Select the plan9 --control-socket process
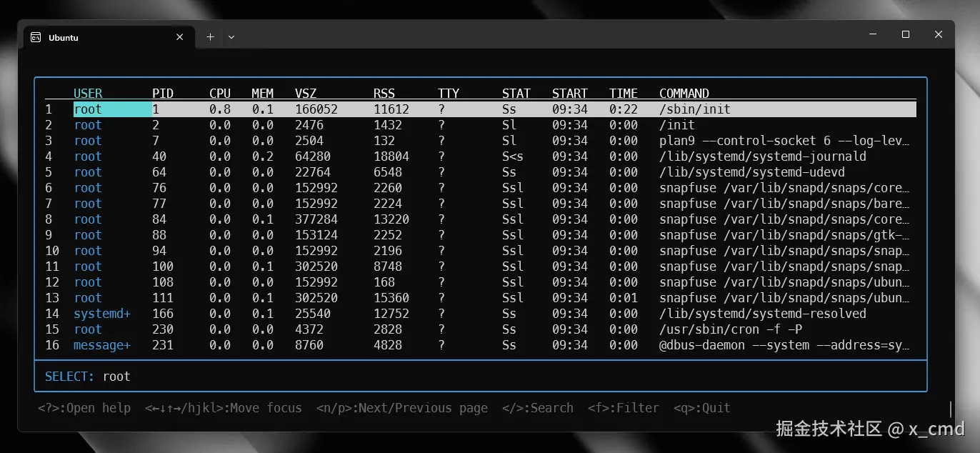This screenshot has width=980, height=453. (x=784, y=141)
